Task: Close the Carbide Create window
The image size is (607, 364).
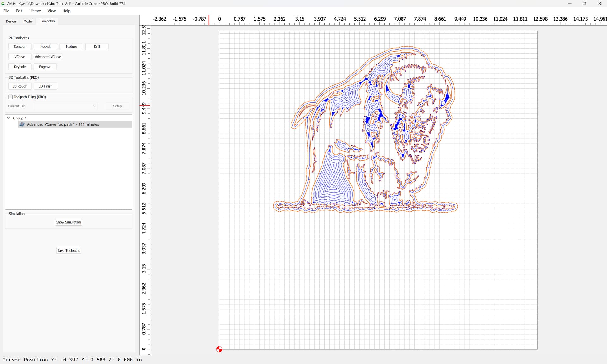Action: click(599, 3)
